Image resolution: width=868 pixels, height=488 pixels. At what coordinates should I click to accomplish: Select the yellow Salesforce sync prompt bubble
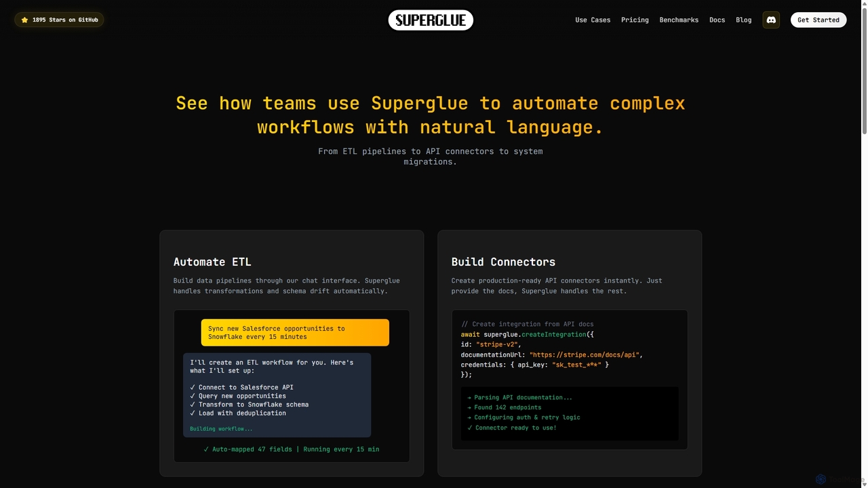(295, 333)
